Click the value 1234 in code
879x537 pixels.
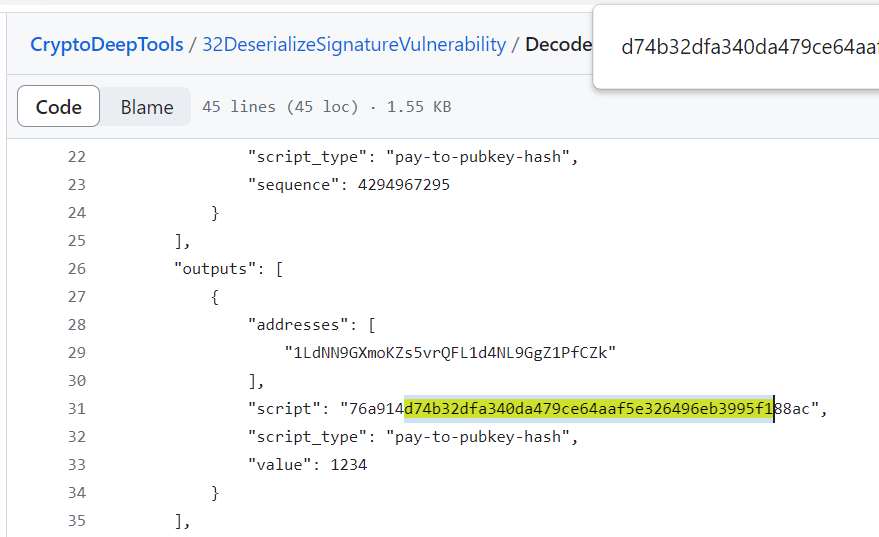coord(349,465)
